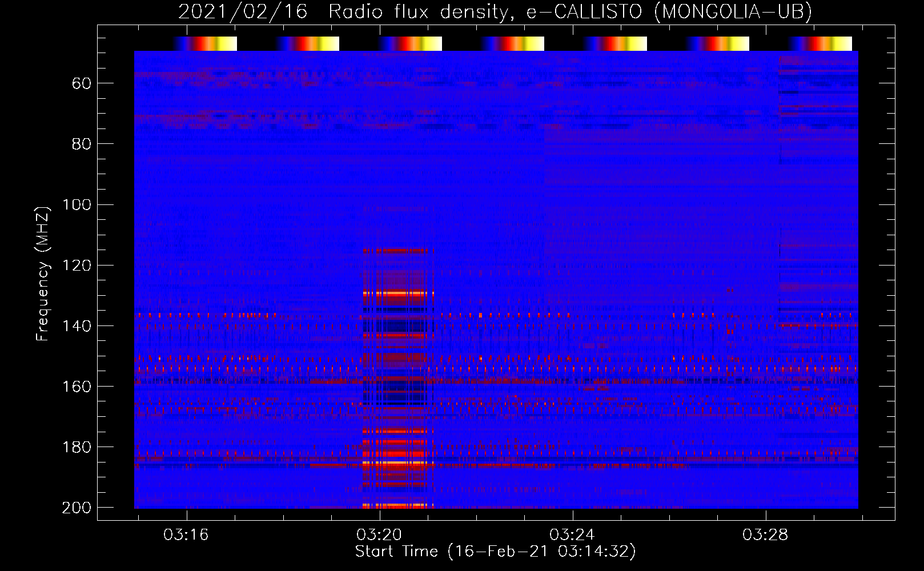This screenshot has width=924, height=571.
Task: Click the 80 frequency tick label
Action: pos(82,144)
